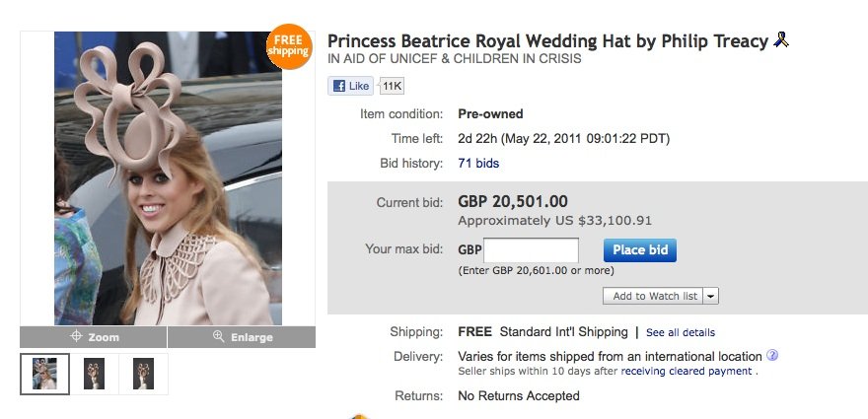Focus the GBP max bid input field
The height and width of the screenshot is (419, 868).
point(531,250)
